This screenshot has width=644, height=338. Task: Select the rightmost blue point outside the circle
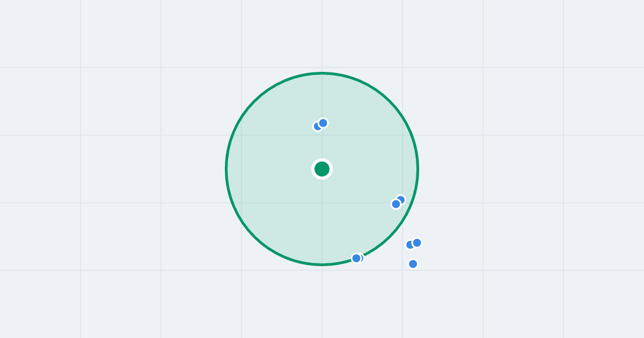(417, 243)
